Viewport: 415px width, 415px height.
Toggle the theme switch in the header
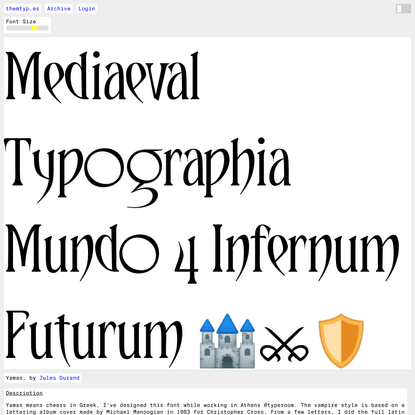tap(403, 9)
